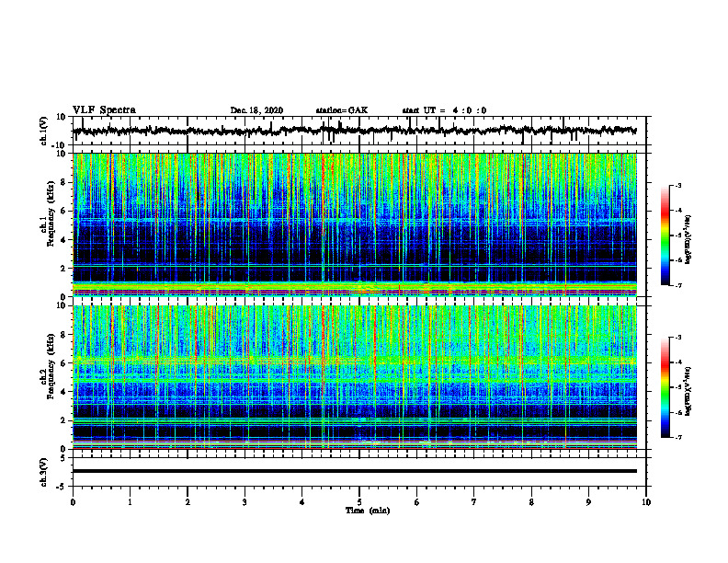Click the "-3" label on ch.2 color scale

point(677,338)
